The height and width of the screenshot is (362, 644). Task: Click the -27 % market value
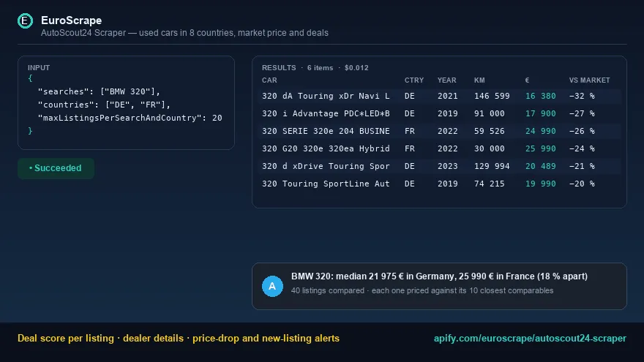582,113
